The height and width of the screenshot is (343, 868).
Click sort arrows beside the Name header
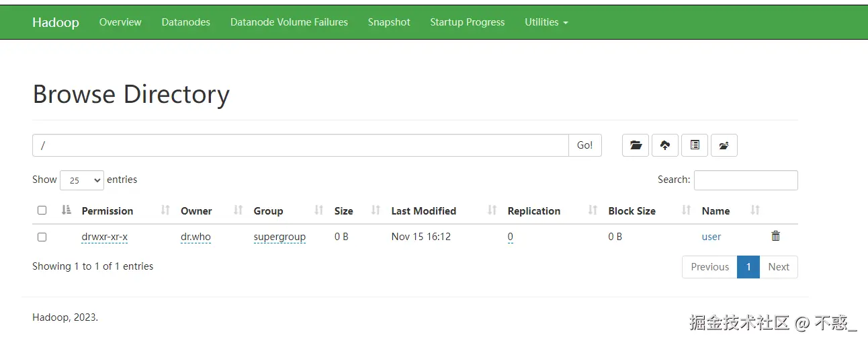(755, 211)
